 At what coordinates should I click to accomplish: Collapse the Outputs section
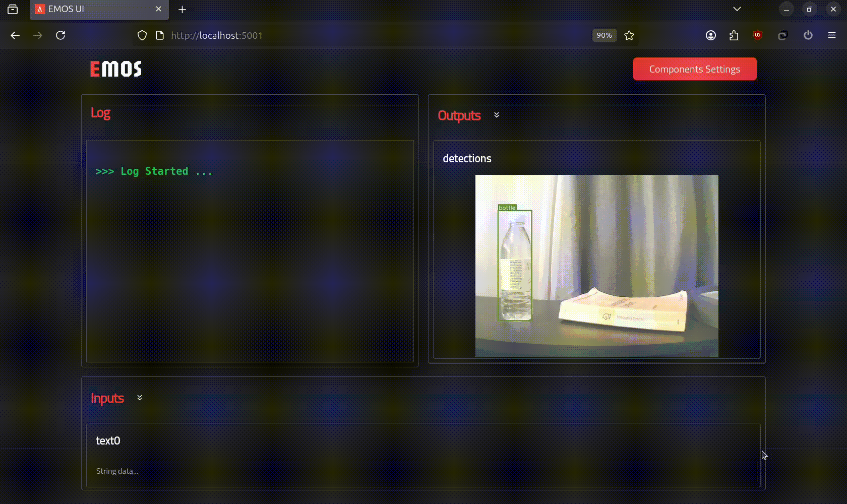(x=497, y=115)
